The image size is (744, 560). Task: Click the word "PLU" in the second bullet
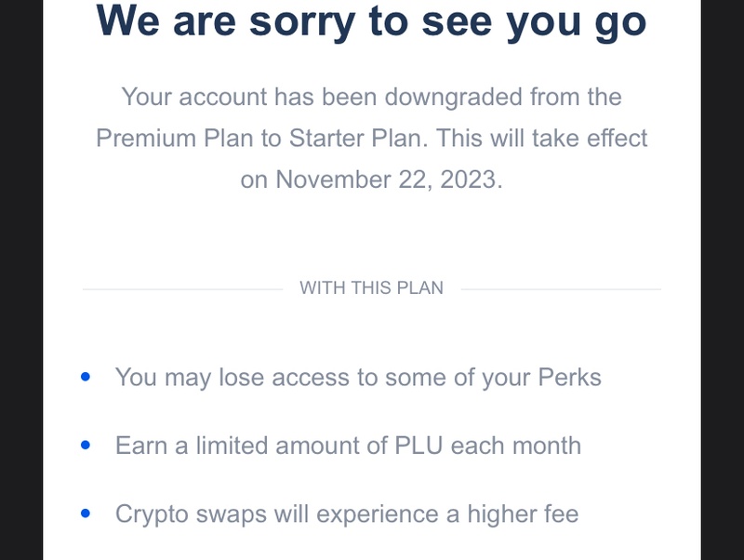pos(418,447)
